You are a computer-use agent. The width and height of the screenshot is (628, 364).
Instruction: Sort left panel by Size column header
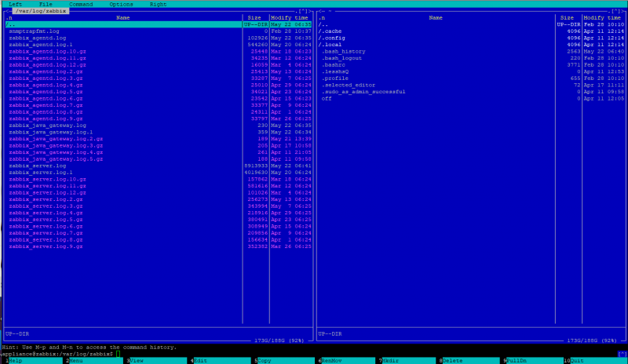[x=255, y=17]
